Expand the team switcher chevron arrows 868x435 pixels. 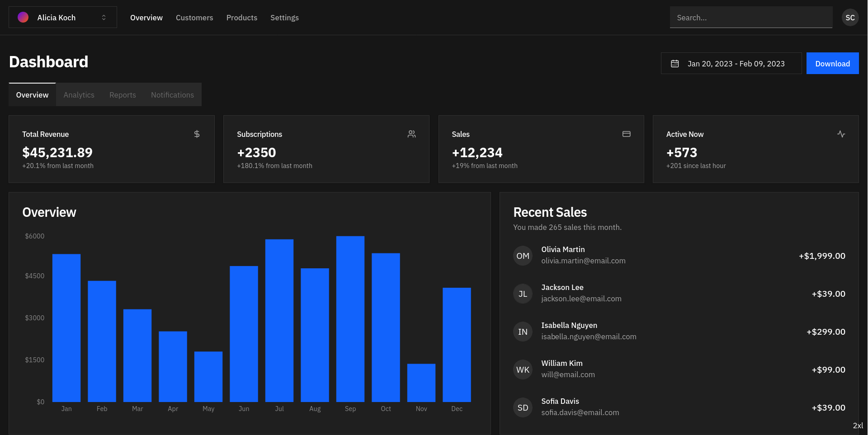click(104, 18)
